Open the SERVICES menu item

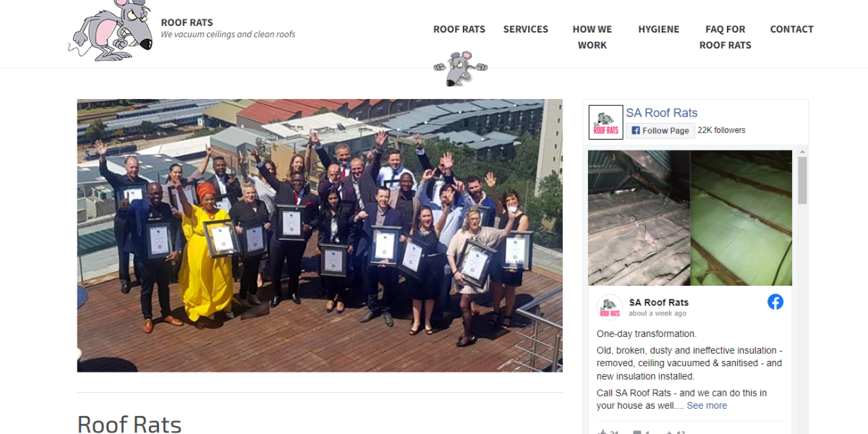tap(526, 29)
